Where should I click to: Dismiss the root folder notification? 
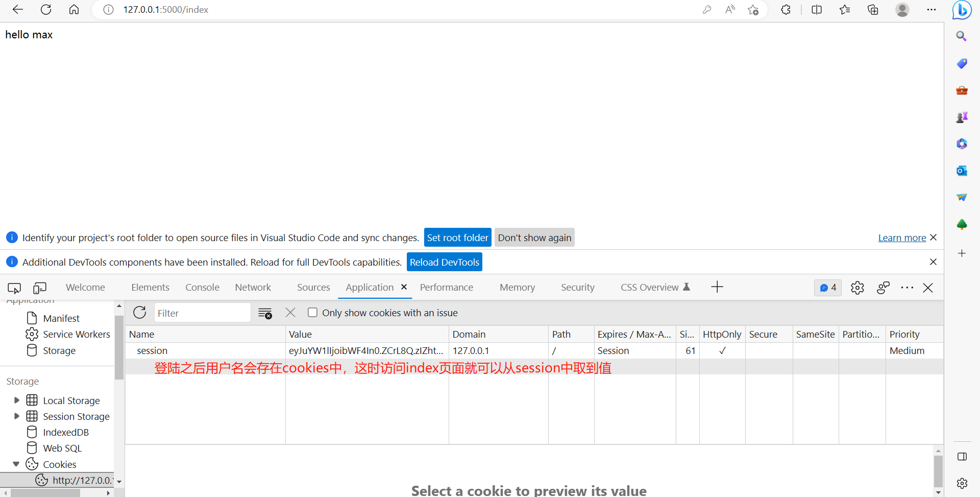click(934, 238)
